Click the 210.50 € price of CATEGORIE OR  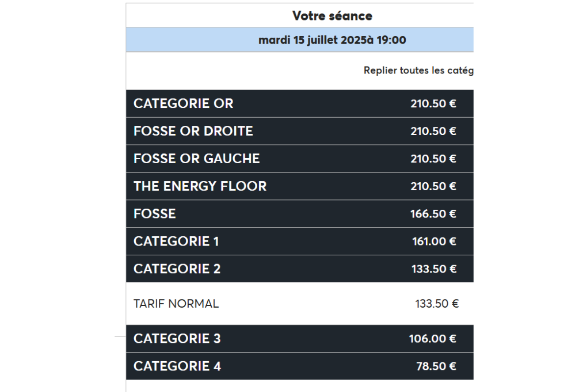pos(434,104)
